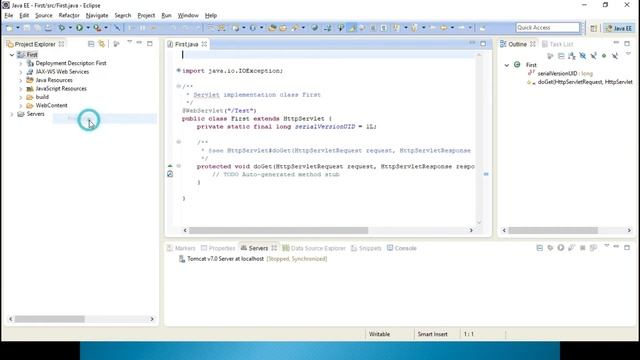
Task: Toggle alphabetical Sort in Outline view
Action: (x=572, y=56)
